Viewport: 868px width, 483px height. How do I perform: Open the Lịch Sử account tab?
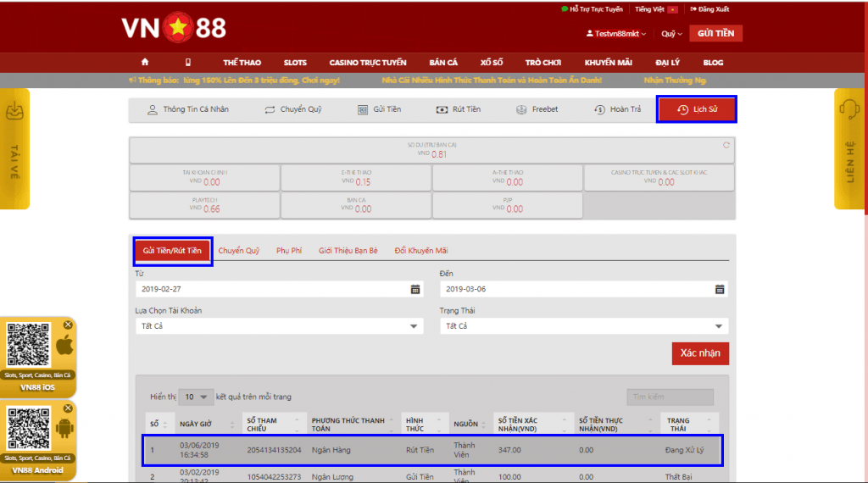pos(697,109)
